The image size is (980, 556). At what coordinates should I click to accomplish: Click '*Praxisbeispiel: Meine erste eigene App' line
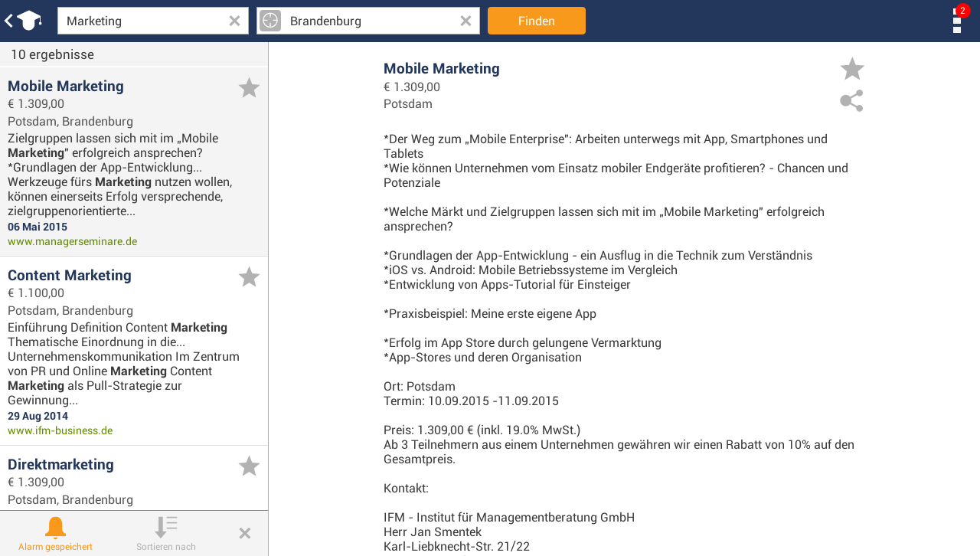click(x=490, y=313)
